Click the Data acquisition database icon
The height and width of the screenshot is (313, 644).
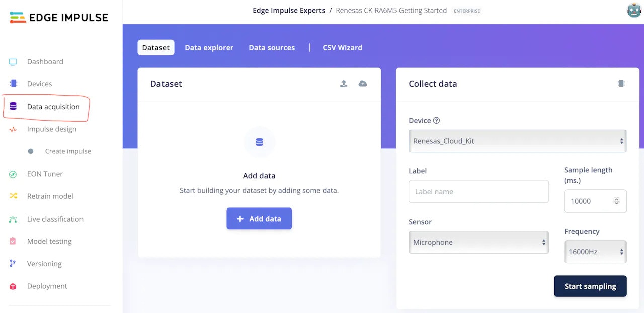[13, 107]
